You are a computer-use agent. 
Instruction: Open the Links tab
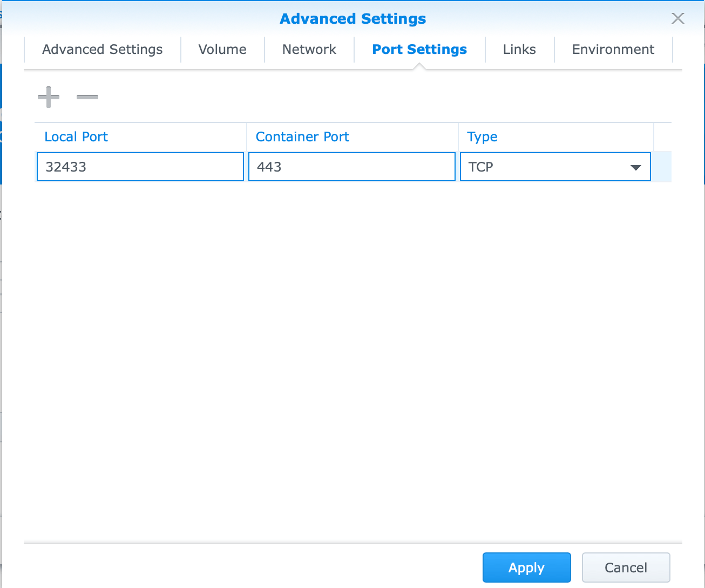[519, 49]
